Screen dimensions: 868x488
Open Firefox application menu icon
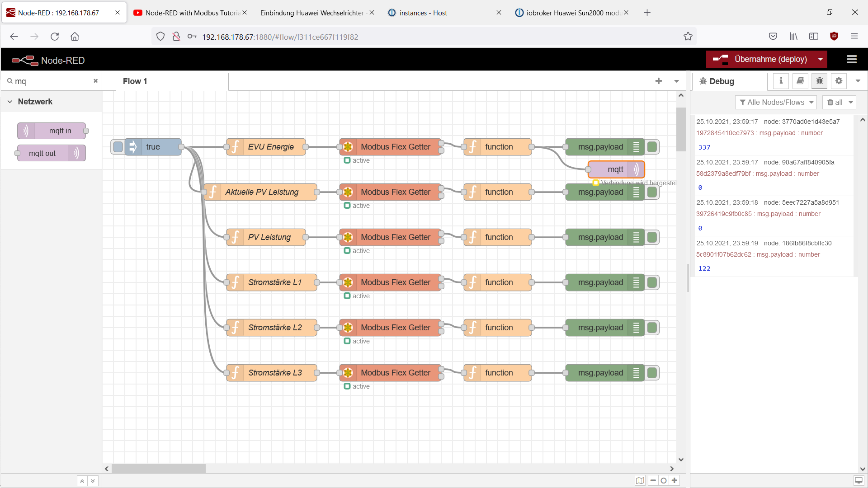pos(854,36)
